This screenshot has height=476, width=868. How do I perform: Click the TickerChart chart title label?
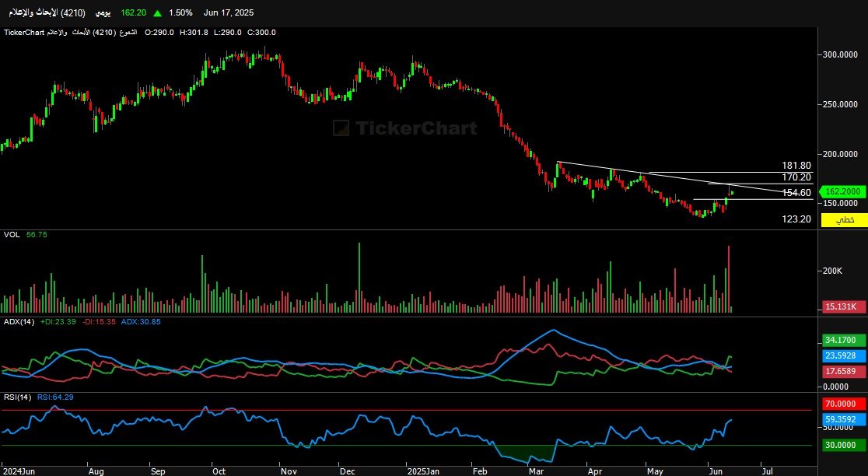[24, 33]
